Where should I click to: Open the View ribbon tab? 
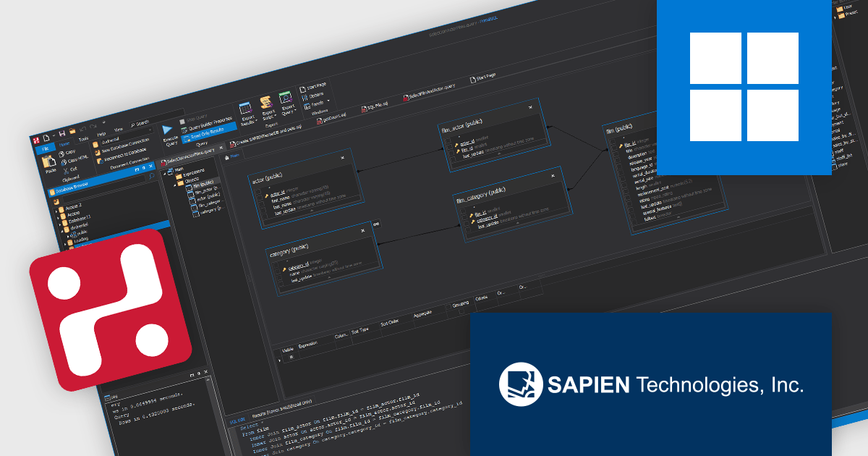[x=119, y=130]
